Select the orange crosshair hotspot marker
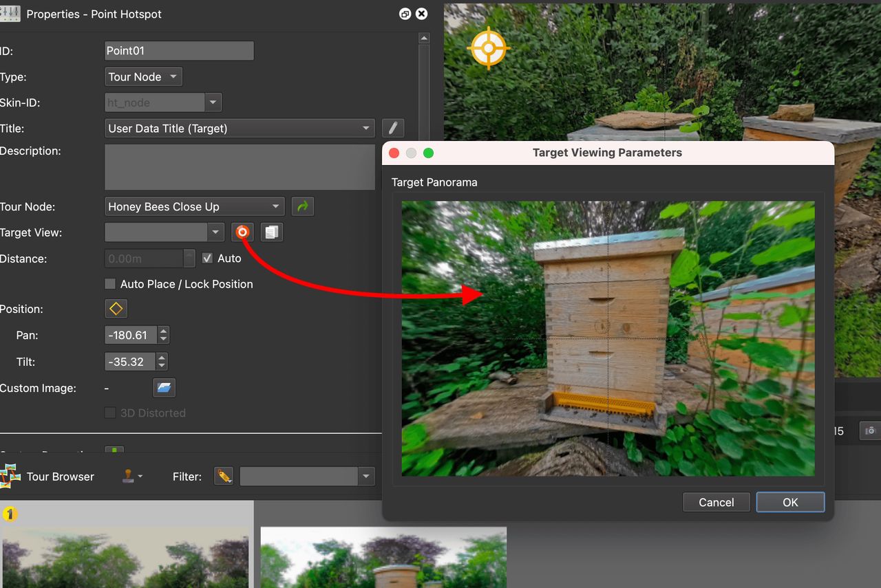This screenshot has width=881, height=588. coord(488,47)
